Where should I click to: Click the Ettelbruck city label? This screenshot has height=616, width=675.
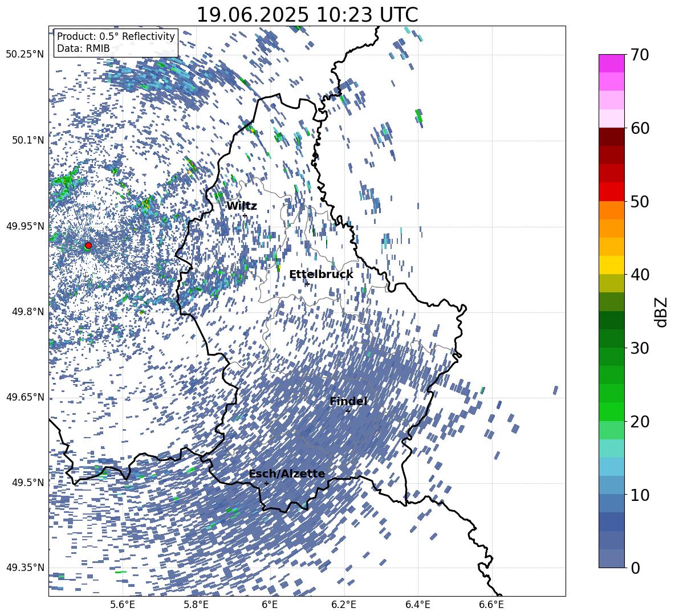click(x=321, y=275)
